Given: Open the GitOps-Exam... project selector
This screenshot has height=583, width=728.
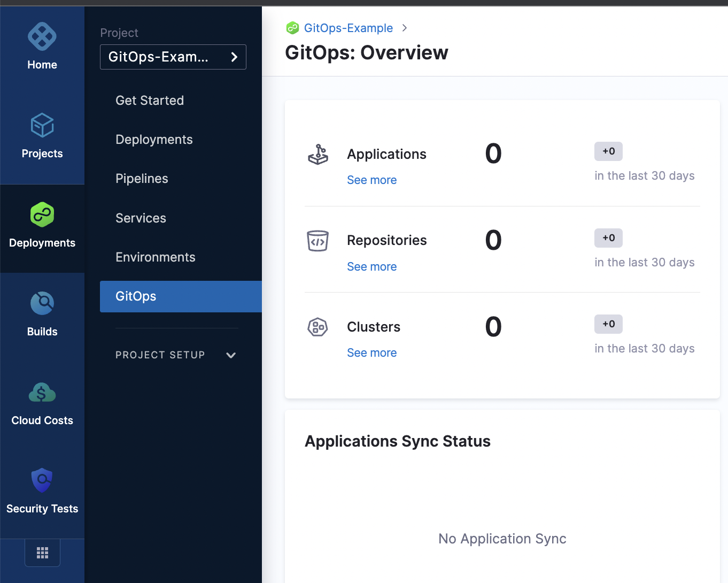Looking at the screenshot, I should click(x=173, y=57).
